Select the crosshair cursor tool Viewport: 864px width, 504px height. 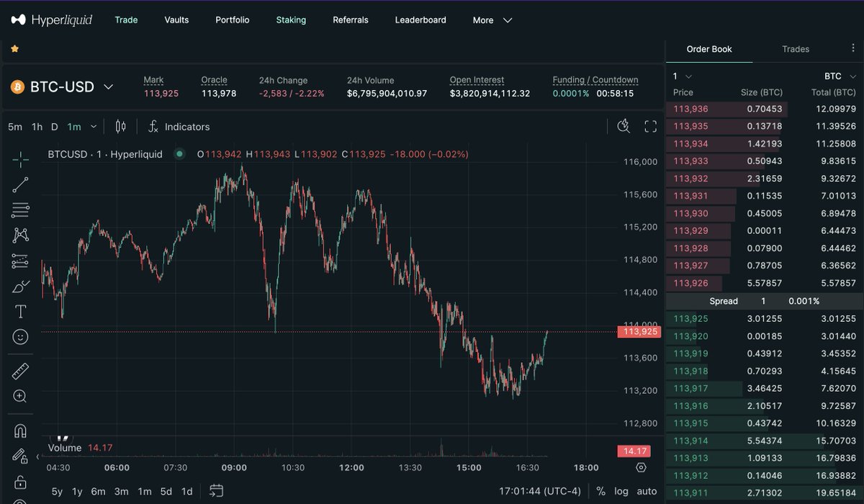[21, 159]
